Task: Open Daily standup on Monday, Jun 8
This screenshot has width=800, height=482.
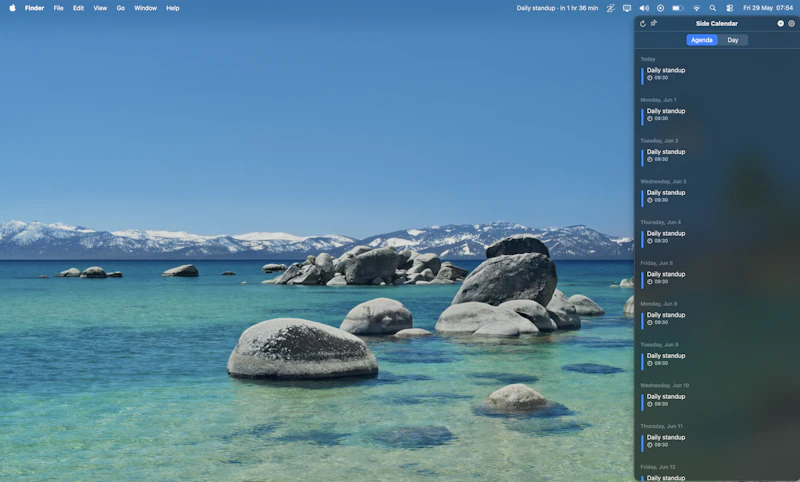Action: (x=717, y=319)
